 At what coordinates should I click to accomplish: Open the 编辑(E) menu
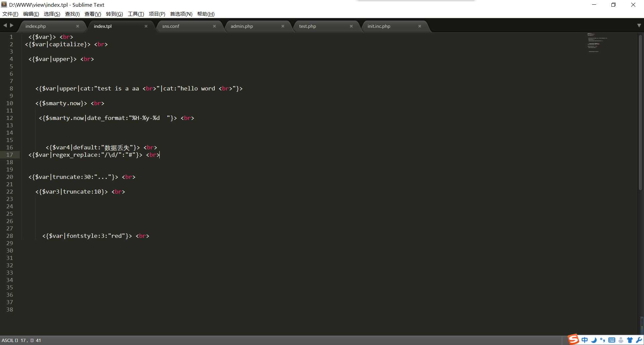(31, 14)
